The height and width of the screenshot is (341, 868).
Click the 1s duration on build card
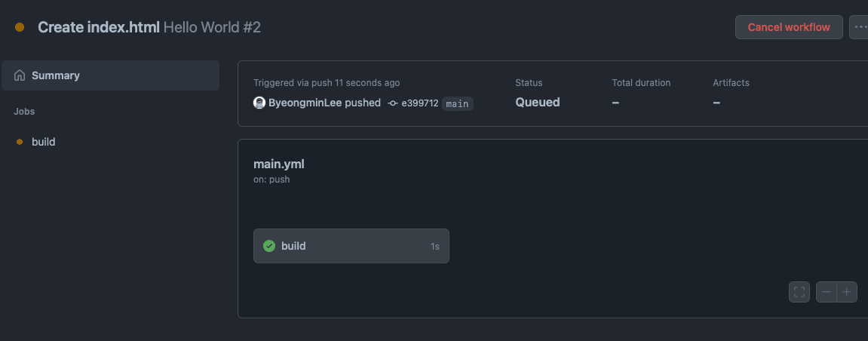pyautogui.click(x=435, y=247)
